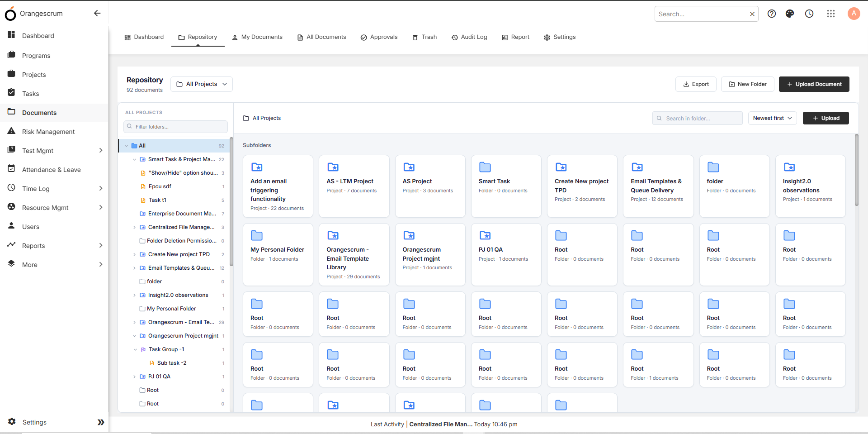The width and height of the screenshot is (868, 434).
Task: Switch to the Report tab
Action: [515, 37]
